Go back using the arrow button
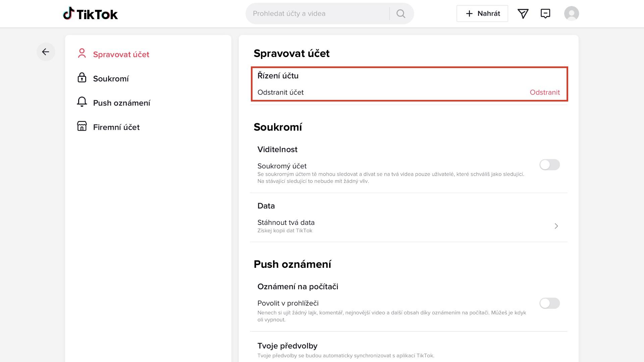 (46, 52)
